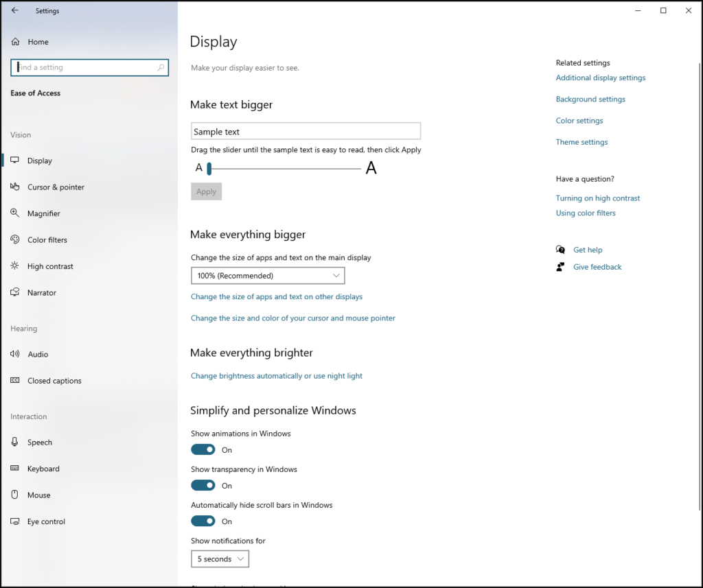The image size is (703, 588).
Task: Open the 100% (Recommended) scaling dropdown
Action: click(x=268, y=276)
